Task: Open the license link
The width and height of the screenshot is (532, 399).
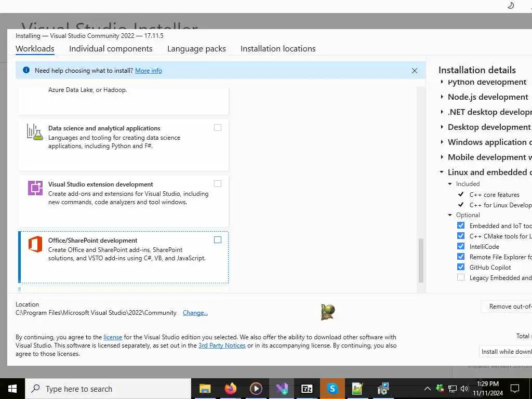Action: (113, 337)
